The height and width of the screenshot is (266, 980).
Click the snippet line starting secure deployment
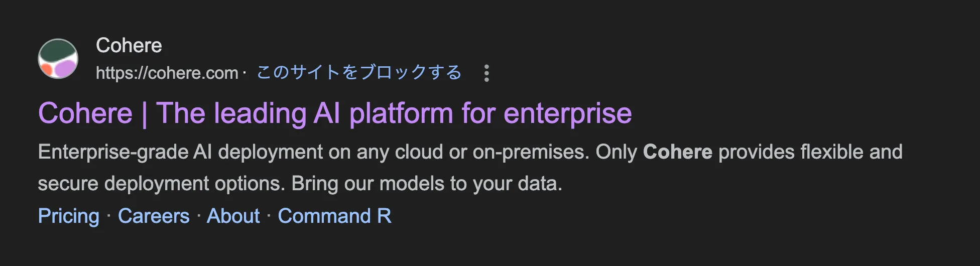coord(161,184)
